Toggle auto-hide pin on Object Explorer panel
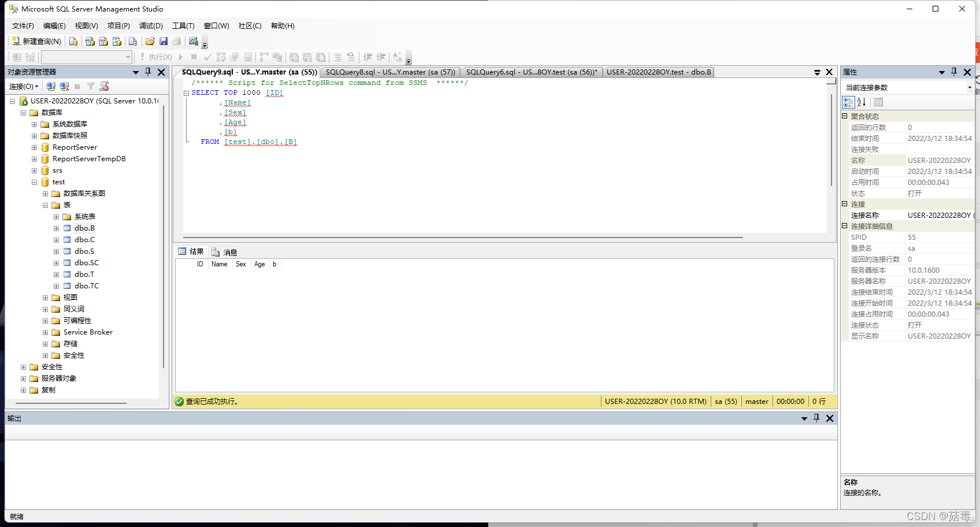The image size is (980, 527). 148,72
